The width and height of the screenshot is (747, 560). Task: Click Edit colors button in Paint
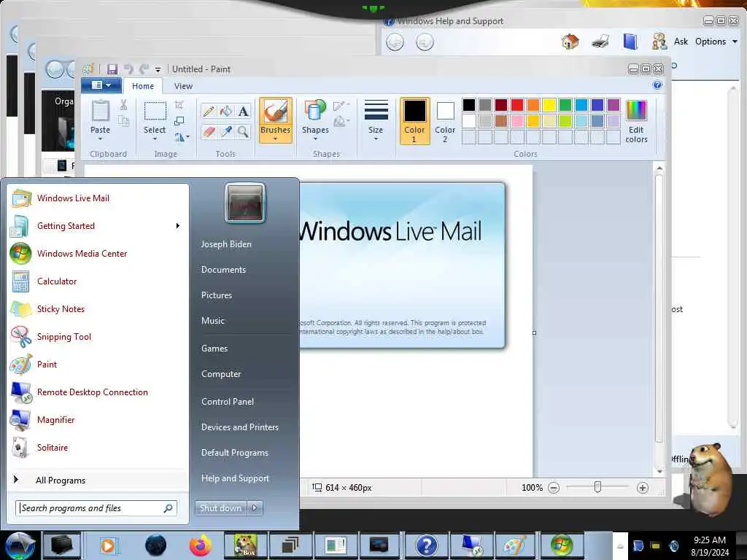pos(636,122)
